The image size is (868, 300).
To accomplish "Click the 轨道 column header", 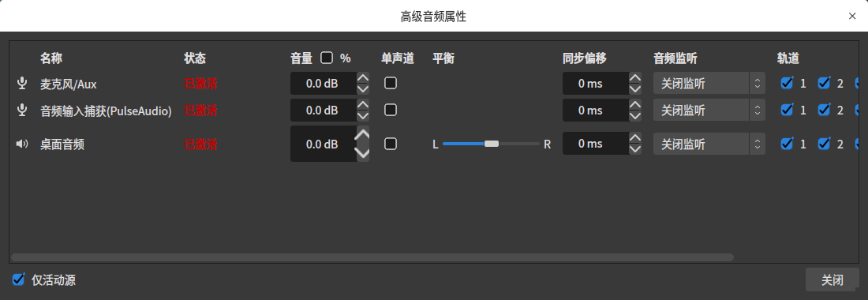I will (788, 58).
